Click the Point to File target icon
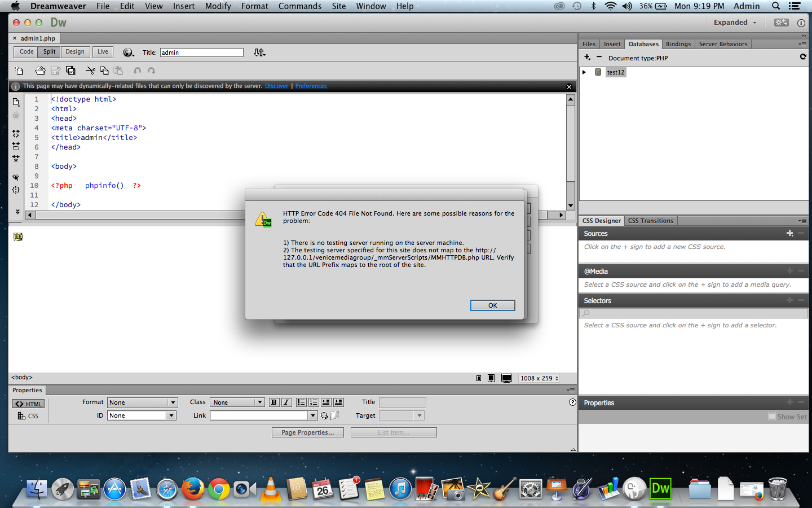Viewport: 812px width, 508px height. [x=324, y=415]
